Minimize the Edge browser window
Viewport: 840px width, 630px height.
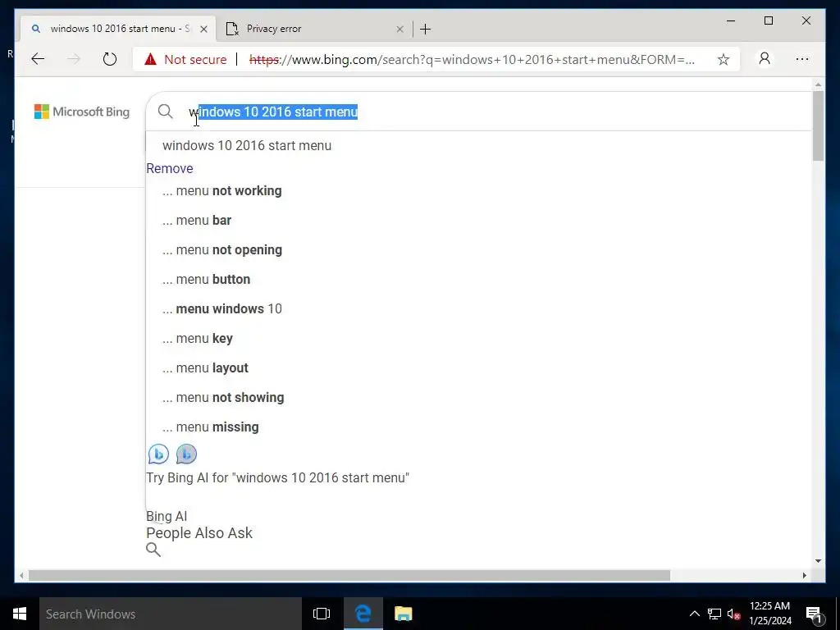pyautogui.click(x=731, y=21)
